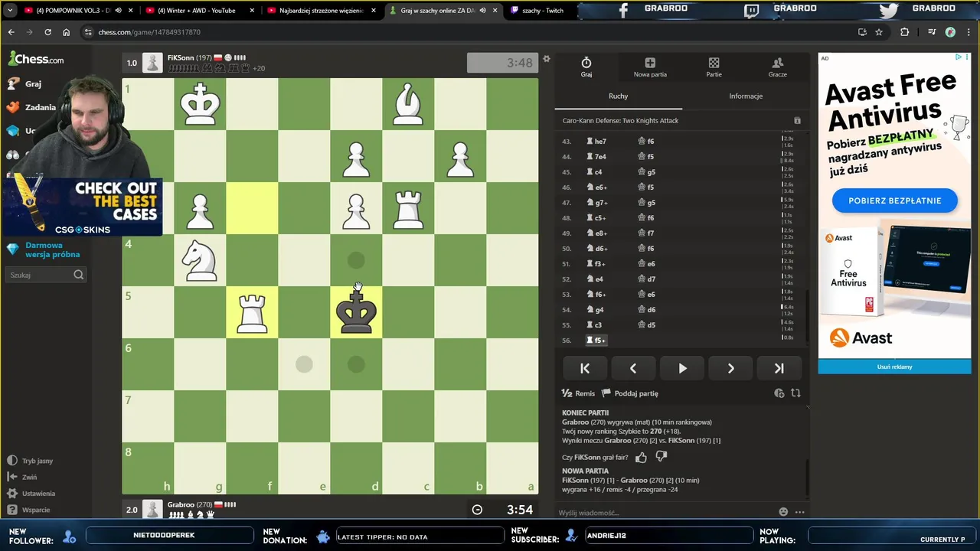Click Usuń reklamy to remove ads

[894, 367]
